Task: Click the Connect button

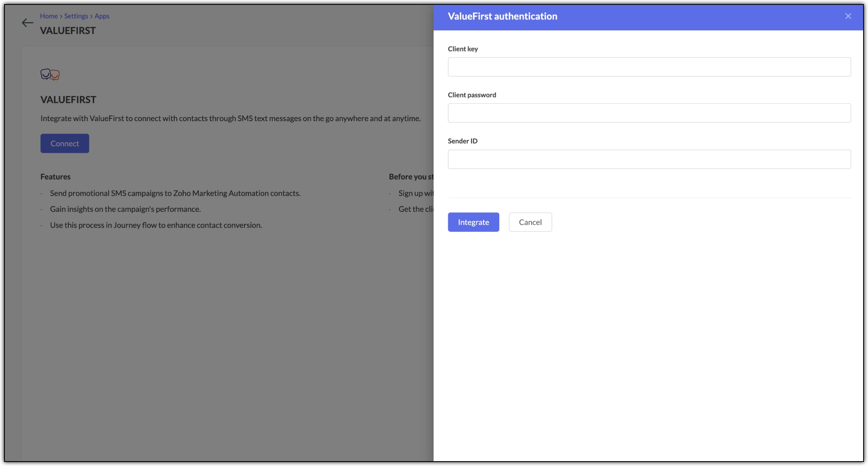Action: (65, 143)
